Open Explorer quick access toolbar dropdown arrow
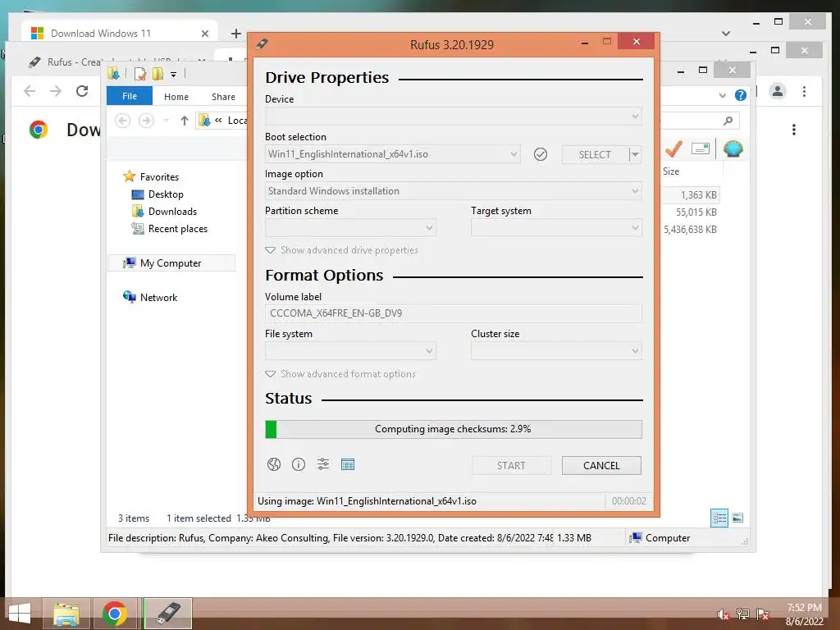The height and width of the screenshot is (630, 840). 174,74
